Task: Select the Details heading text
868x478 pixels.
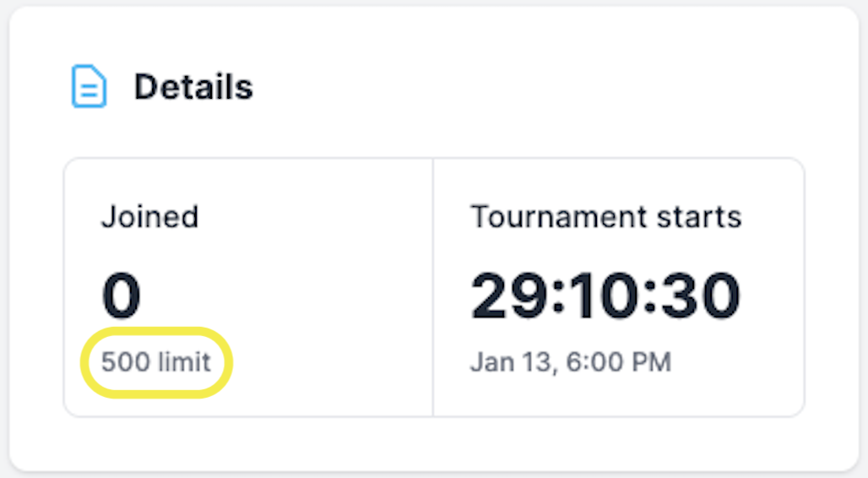Action: 193,87
